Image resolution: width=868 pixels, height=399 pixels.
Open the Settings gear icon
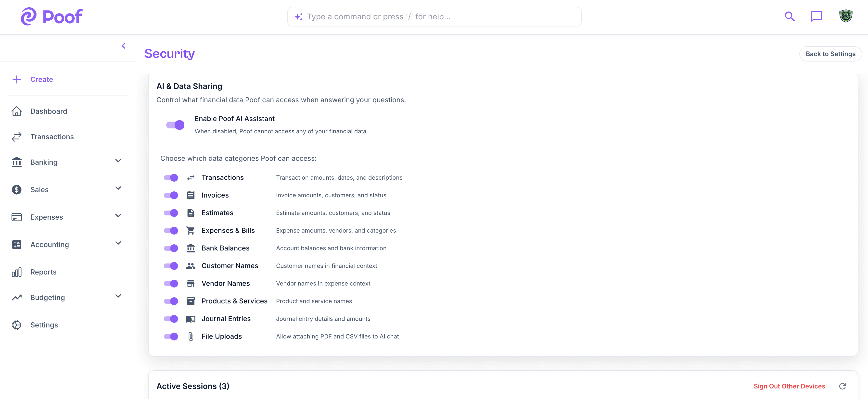click(17, 324)
